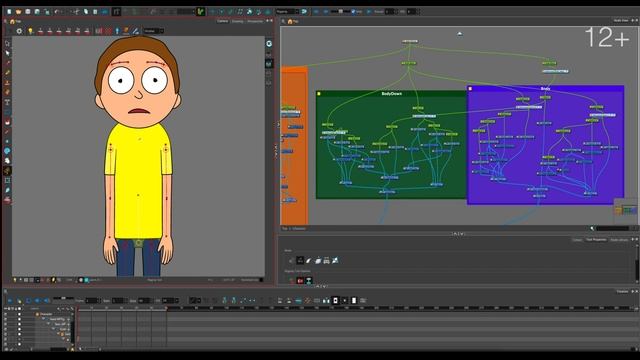This screenshot has width=640, height=360.
Task: Select the Rigging tool in top toolbar
Action: click(116, 12)
